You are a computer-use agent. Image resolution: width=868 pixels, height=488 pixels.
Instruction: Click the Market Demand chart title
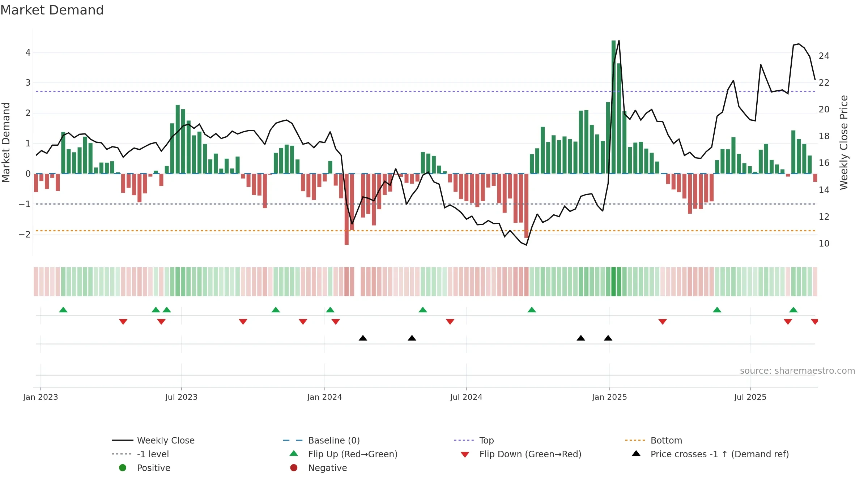click(52, 10)
